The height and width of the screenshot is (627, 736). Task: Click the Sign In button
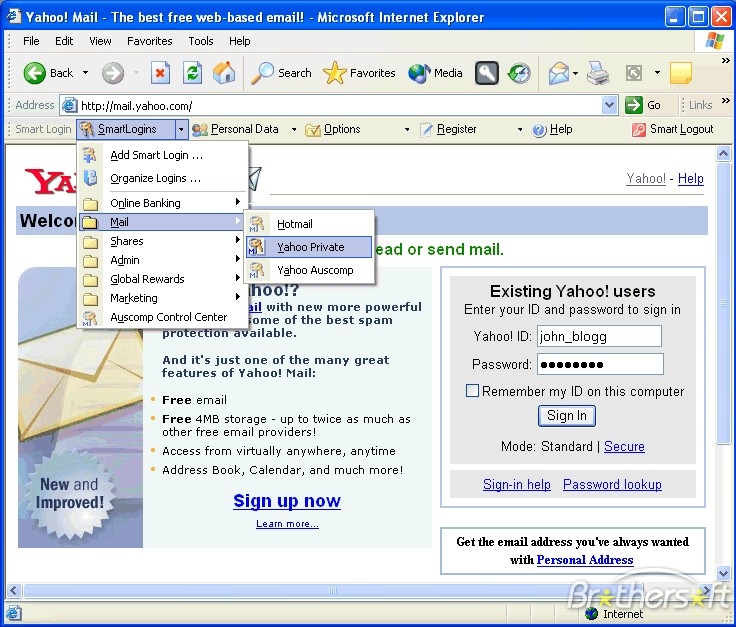point(567,416)
